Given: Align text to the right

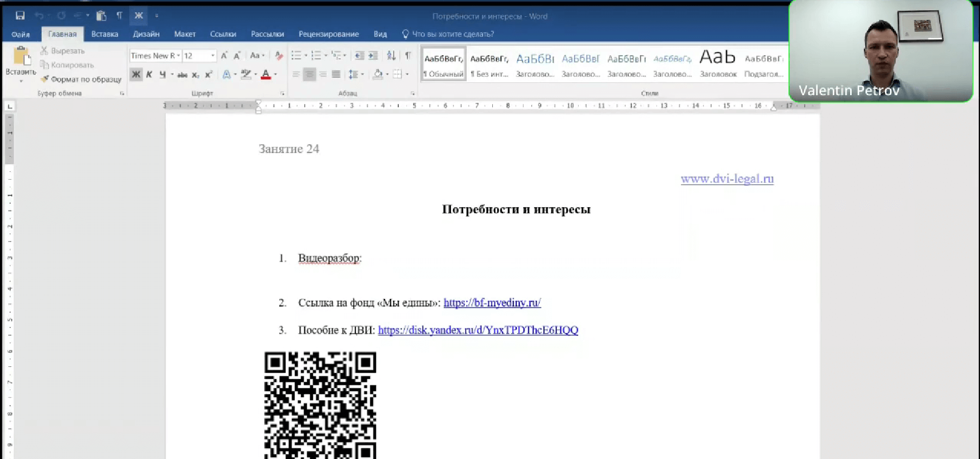Looking at the screenshot, I should 323,75.
